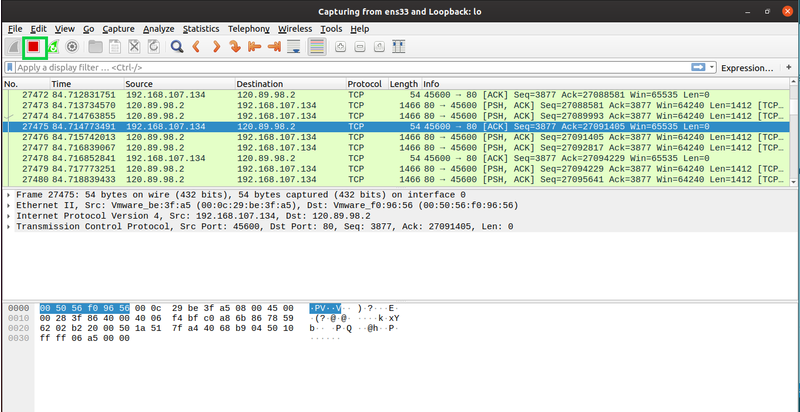Expand Transmission Control Protocol details
This screenshot has width=800, height=412.
tap(9, 227)
